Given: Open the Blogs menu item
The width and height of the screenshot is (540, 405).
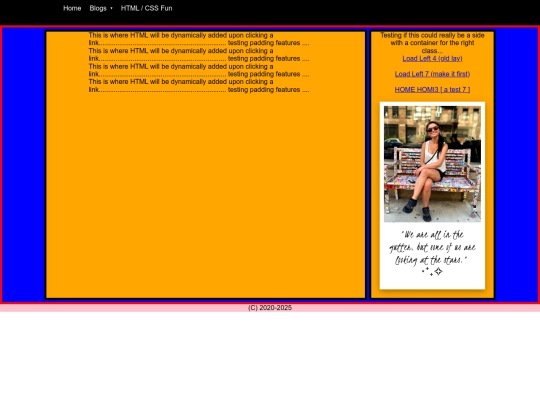Looking at the screenshot, I should click(x=98, y=8).
